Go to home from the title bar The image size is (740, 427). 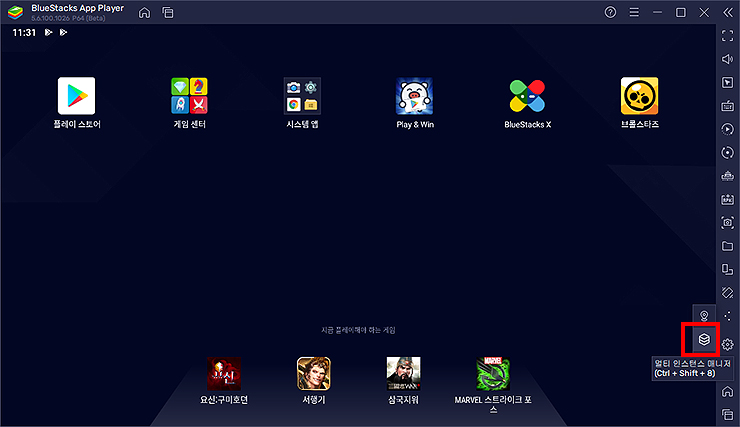click(x=144, y=13)
